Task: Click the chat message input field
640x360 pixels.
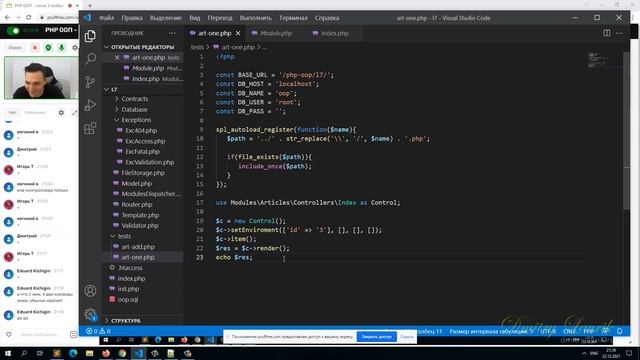Action: coord(41,334)
